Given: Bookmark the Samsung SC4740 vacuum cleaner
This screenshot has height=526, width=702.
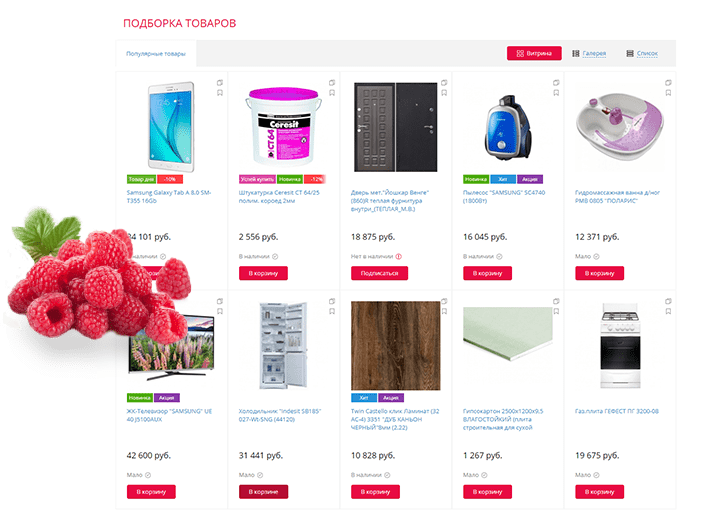Looking at the screenshot, I should (x=556, y=93).
